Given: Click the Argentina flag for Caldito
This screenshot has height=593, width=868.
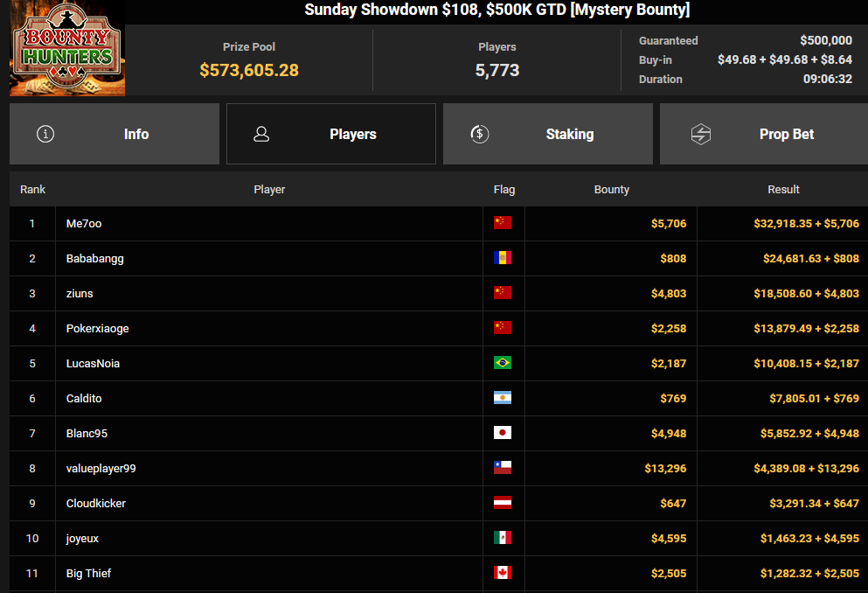Looking at the screenshot, I should click(x=503, y=398).
